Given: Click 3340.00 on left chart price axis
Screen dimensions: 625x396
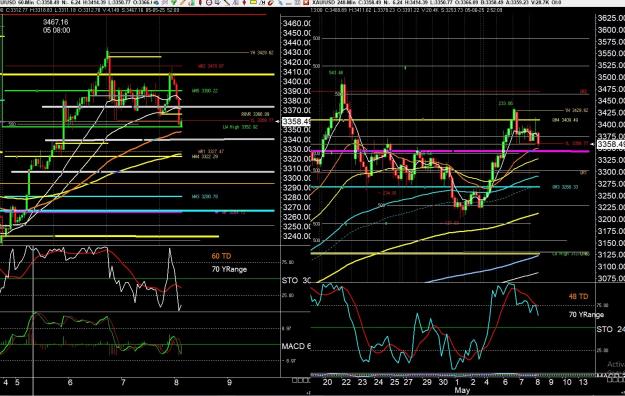Looking at the screenshot, I should click(x=296, y=140).
